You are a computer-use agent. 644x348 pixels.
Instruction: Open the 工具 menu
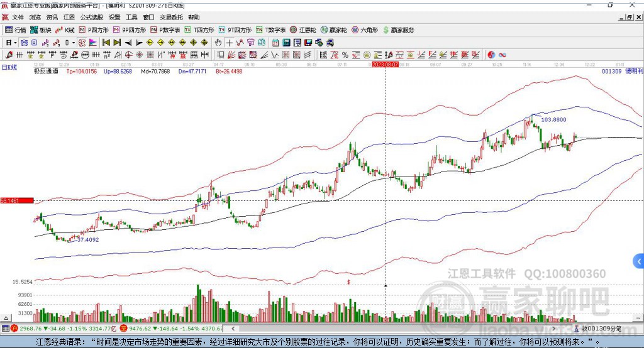coord(131,17)
